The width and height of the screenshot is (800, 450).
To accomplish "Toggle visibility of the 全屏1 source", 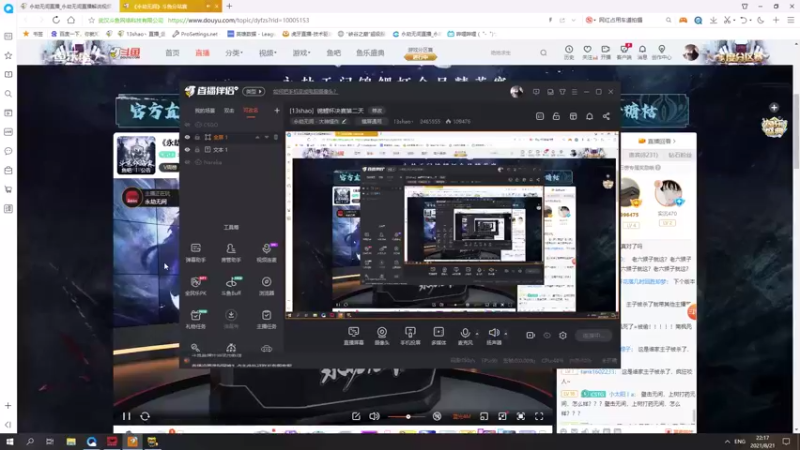I will coord(187,137).
